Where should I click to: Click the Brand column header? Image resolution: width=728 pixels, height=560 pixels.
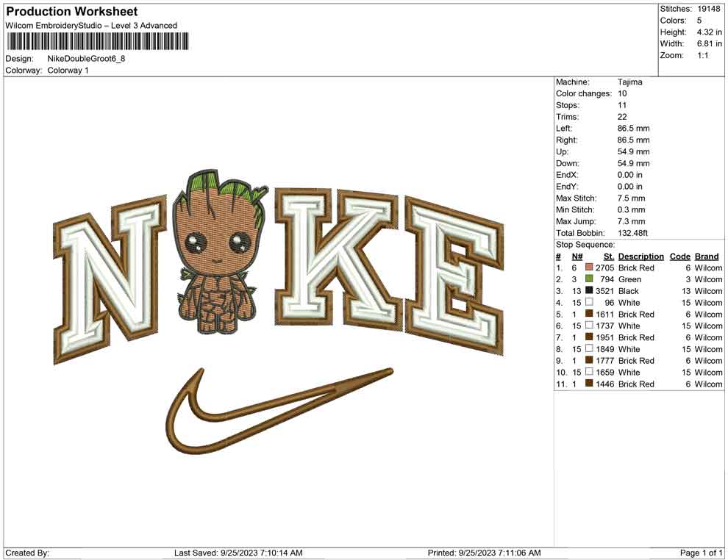[707, 256]
